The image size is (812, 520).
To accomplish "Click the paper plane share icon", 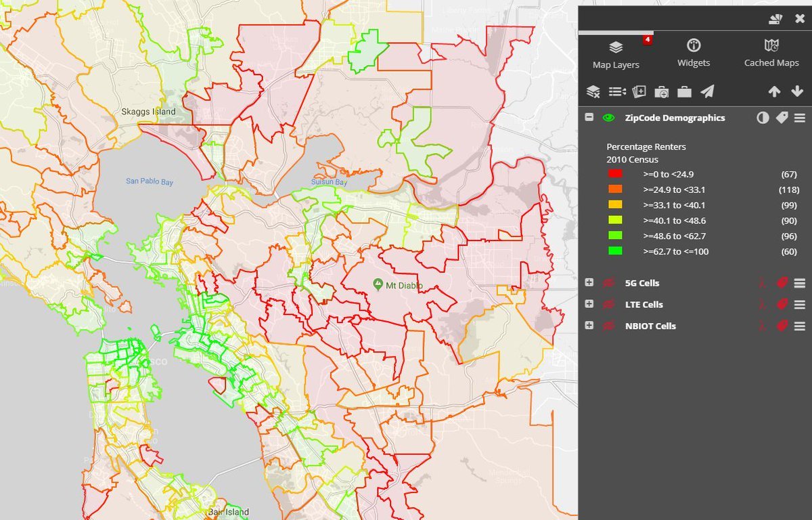I will tap(707, 91).
